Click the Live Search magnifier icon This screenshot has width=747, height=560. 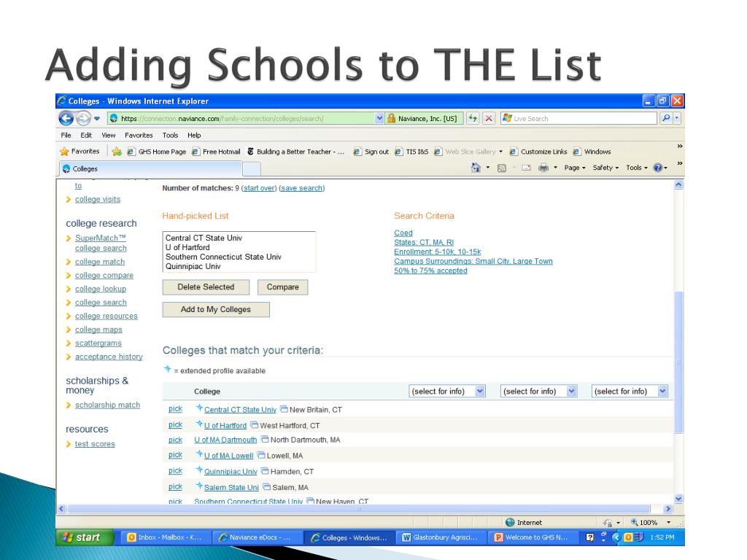pyautogui.click(x=666, y=118)
